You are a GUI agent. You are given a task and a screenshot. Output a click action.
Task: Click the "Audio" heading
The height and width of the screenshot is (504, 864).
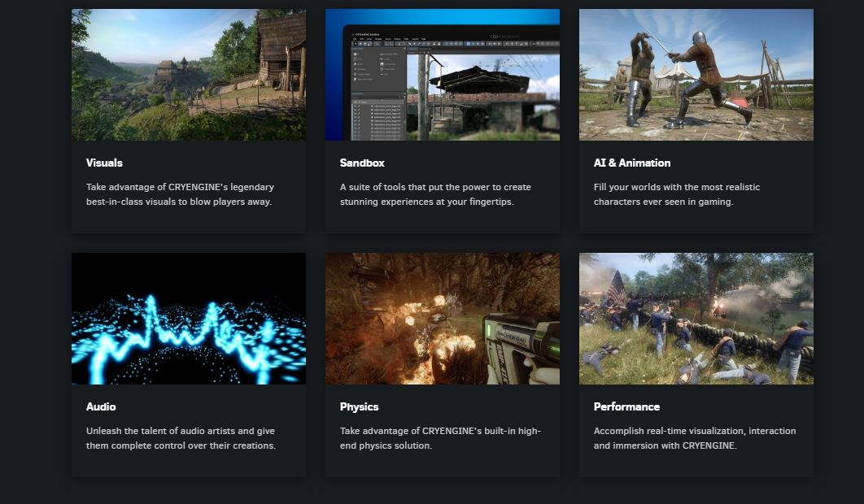pyautogui.click(x=99, y=406)
